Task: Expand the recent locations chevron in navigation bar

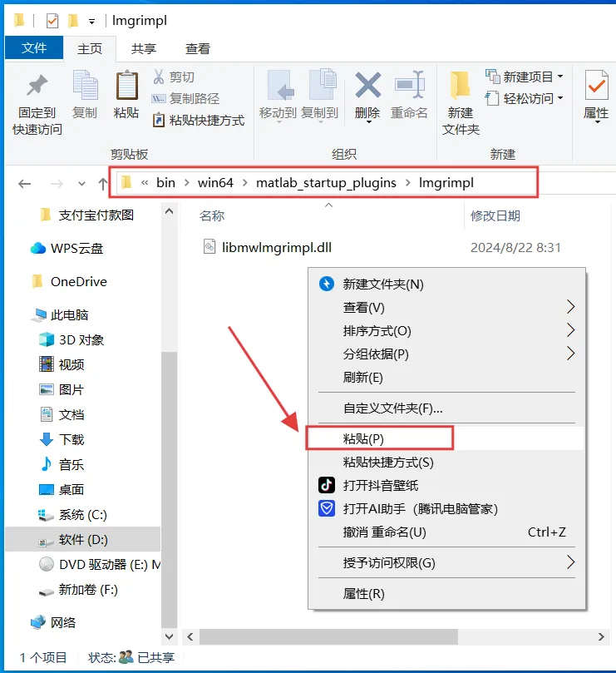Action: coord(81,184)
